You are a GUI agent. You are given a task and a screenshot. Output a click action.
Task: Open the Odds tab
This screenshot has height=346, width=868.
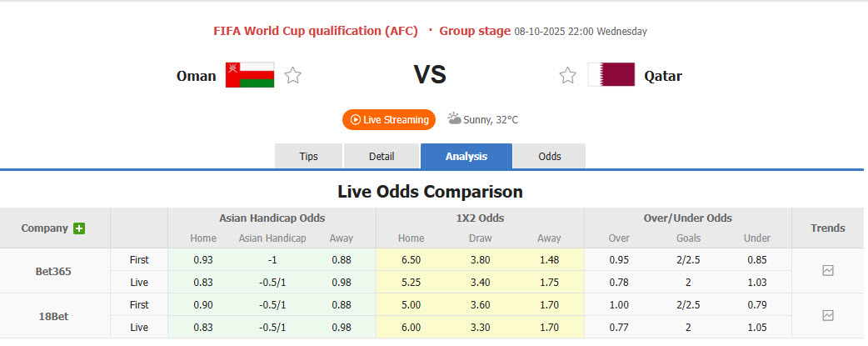pyautogui.click(x=550, y=156)
